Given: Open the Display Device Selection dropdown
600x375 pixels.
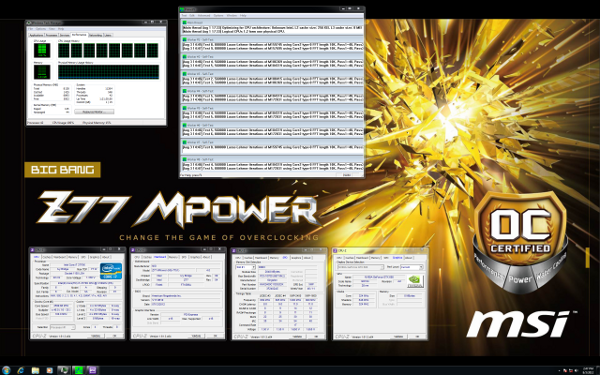Looking at the screenshot, I should 360,267.
